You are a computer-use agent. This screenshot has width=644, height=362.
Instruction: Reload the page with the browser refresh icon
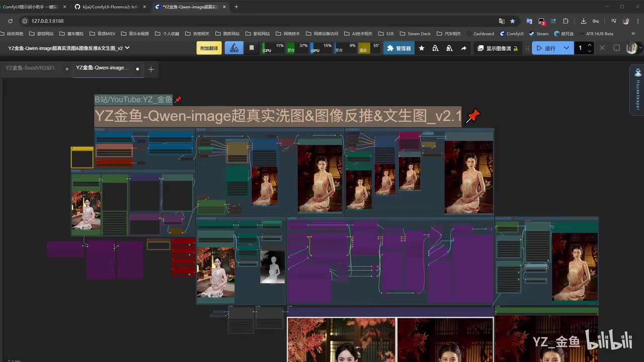[11, 21]
